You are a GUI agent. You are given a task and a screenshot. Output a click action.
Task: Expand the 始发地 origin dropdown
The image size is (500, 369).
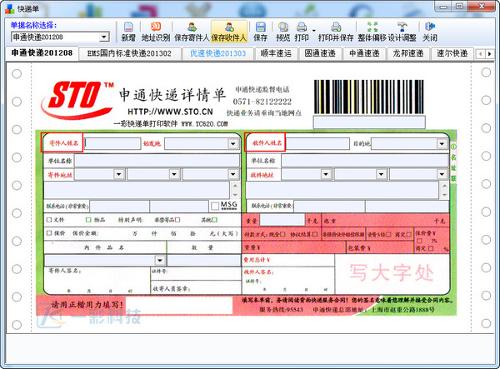click(x=233, y=144)
